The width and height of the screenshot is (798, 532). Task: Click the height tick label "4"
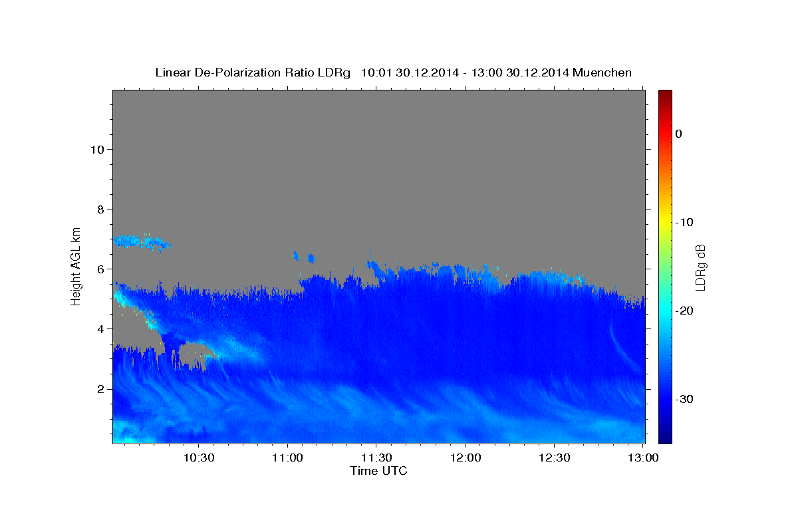[x=100, y=329]
